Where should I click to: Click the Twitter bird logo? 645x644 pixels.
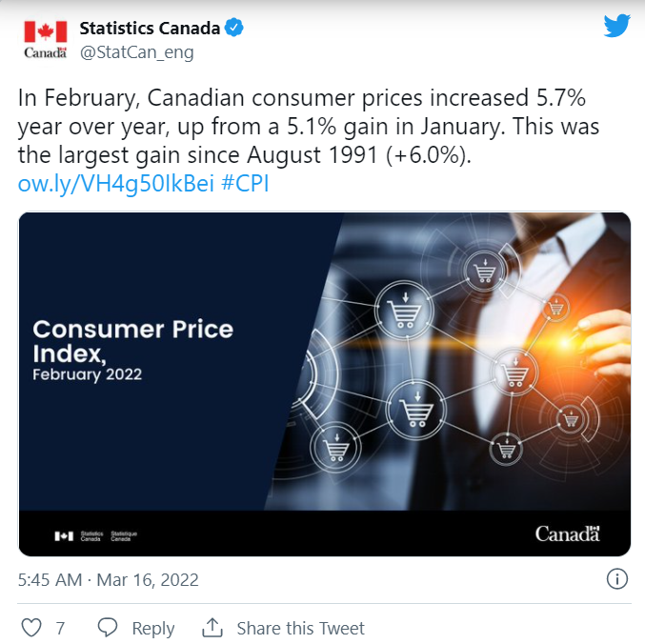click(x=616, y=26)
